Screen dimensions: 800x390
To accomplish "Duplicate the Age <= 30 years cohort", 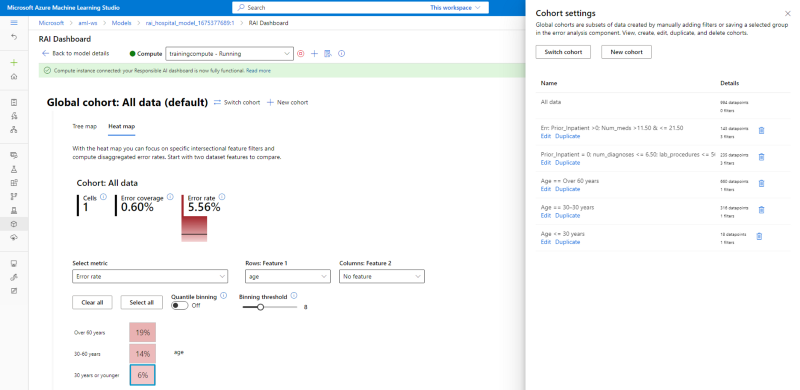I will tap(567, 242).
